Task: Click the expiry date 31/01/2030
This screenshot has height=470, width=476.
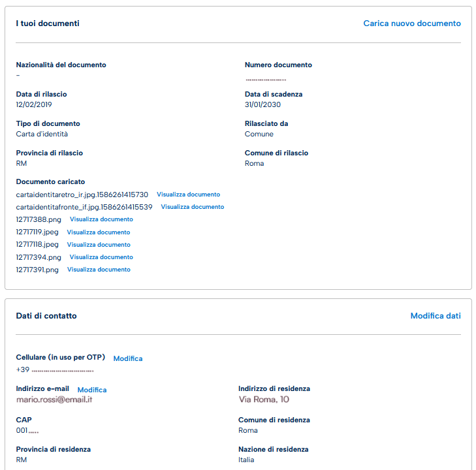Action: tap(263, 104)
